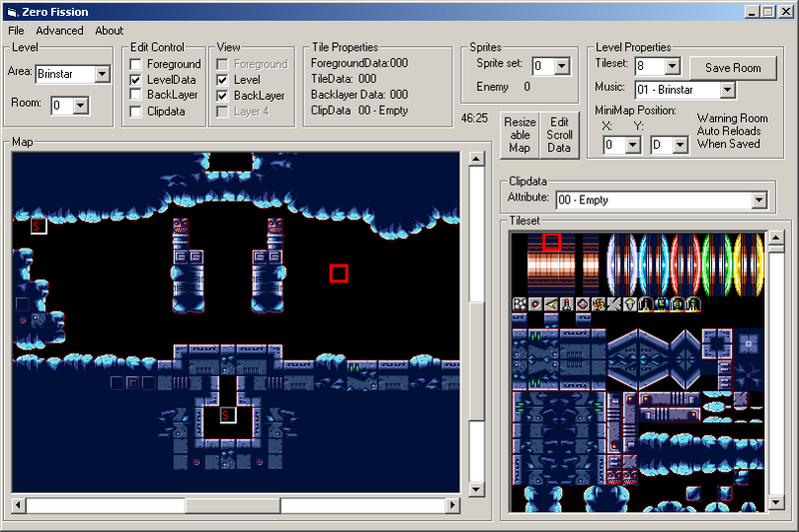Toggle the greyed Foreground view checkbox
799x532 pixels.
click(222, 64)
